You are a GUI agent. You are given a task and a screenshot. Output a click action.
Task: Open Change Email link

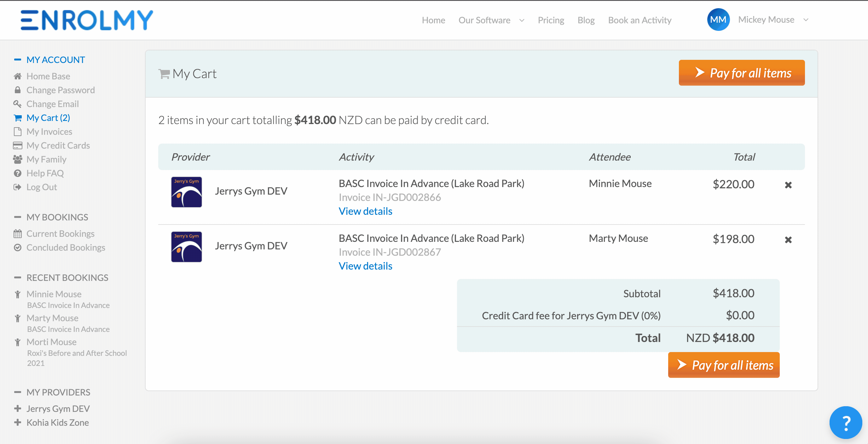53,104
